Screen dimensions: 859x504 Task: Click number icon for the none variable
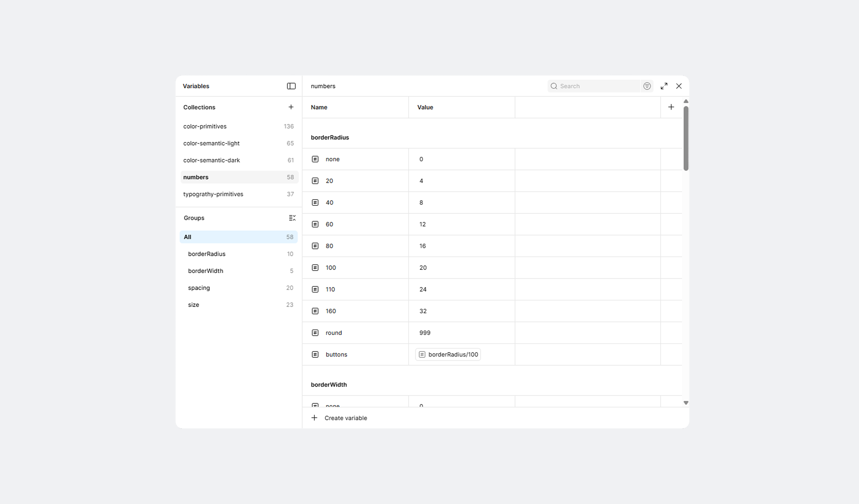coord(315,159)
